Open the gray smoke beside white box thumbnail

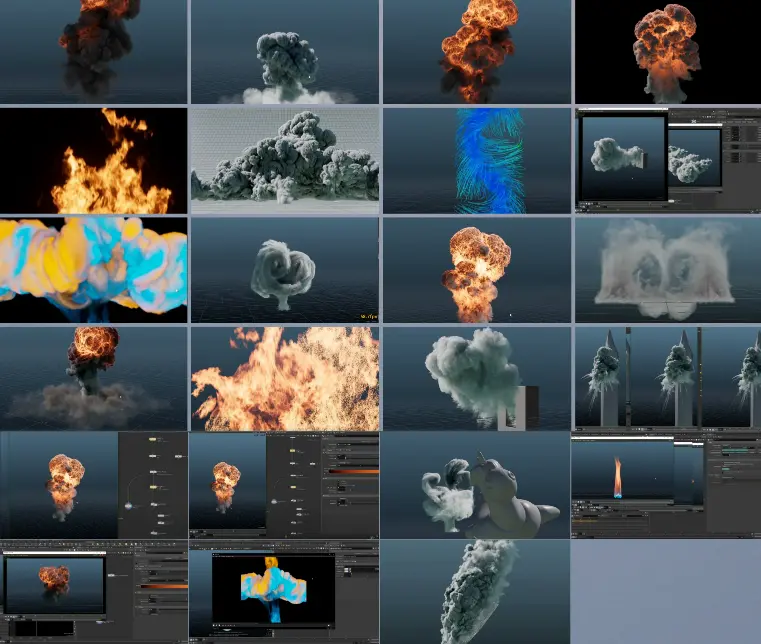[477, 379]
